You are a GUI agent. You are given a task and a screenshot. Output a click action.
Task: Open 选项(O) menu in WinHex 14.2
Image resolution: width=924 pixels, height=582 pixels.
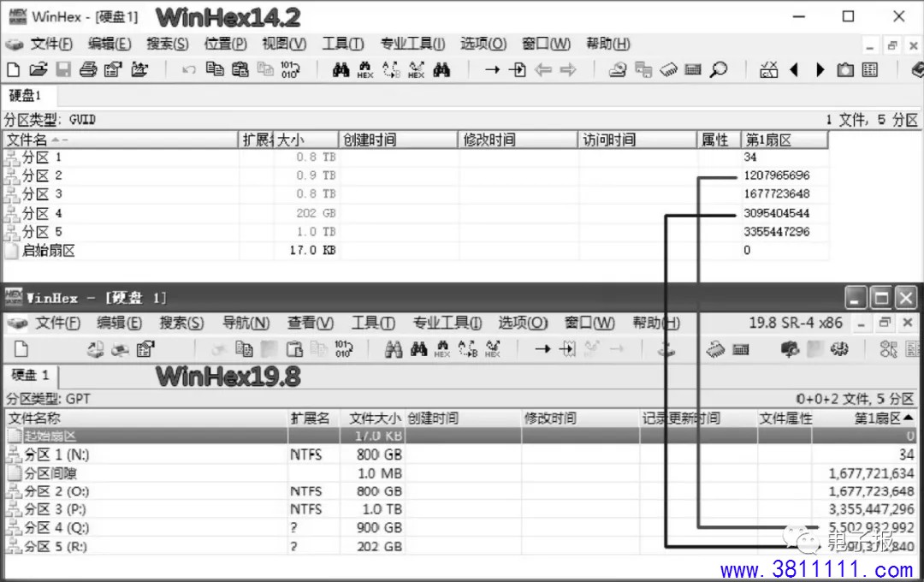(483, 44)
